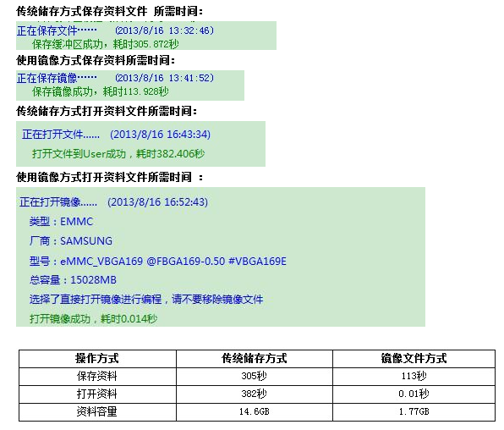Screen dimensions: 504x430
Task: Click the table header 镜像文件方式
Action: [x=414, y=359]
